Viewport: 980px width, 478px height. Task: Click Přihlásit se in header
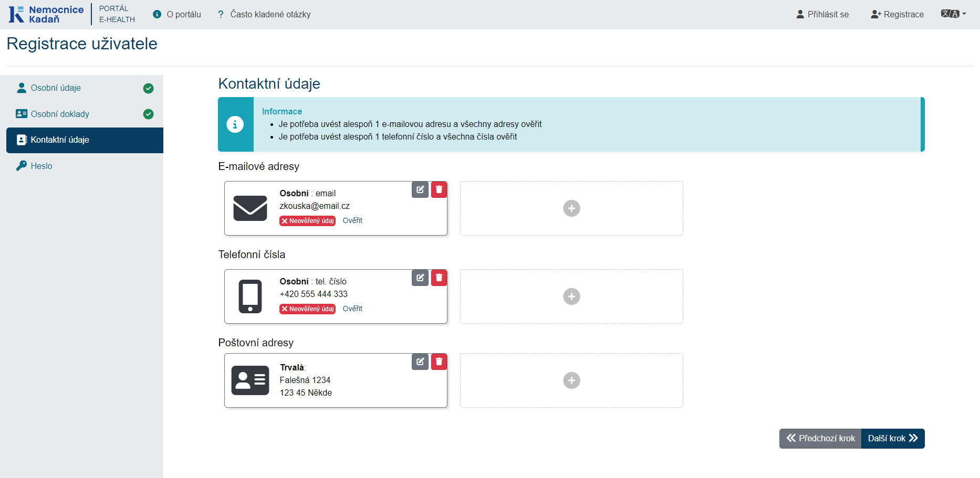click(x=822, y=14)
